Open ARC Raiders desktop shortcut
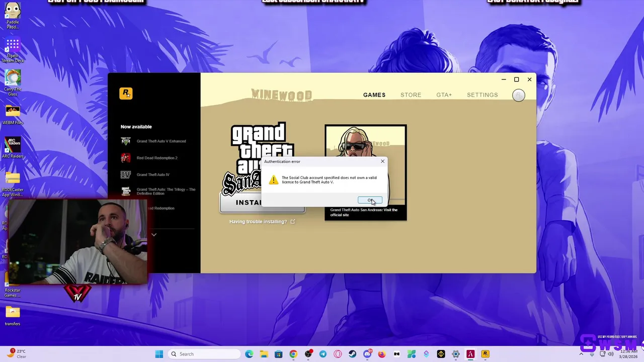The image size is (644, 362). tap(13, 148)
